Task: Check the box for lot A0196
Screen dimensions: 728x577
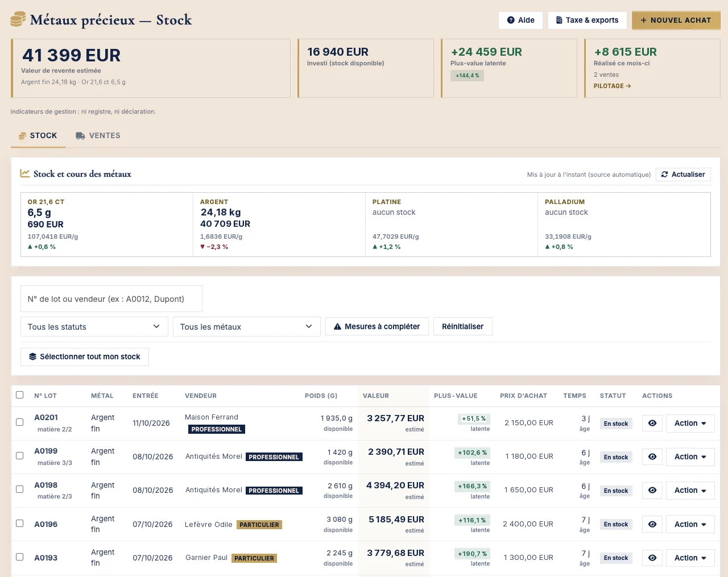Action: coord(20,523)
